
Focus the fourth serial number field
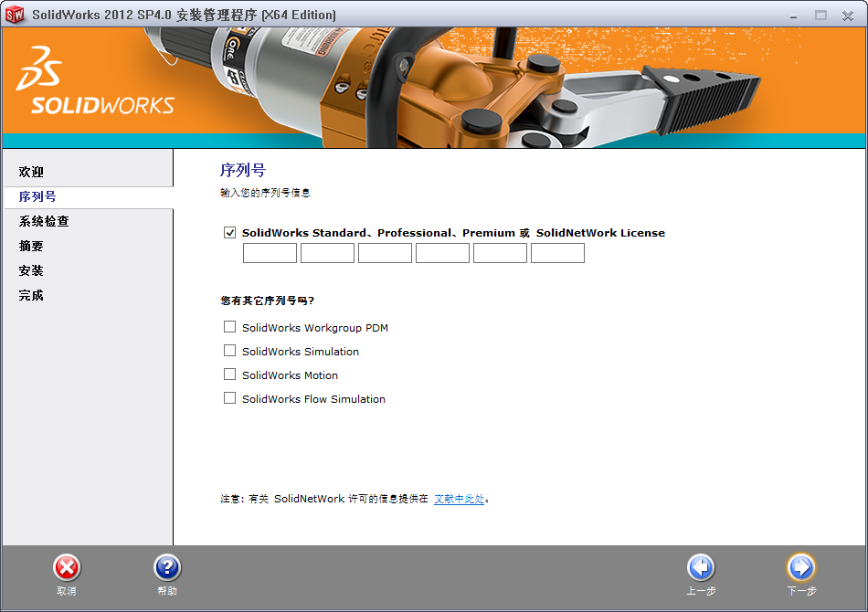pyautogui.click(x=442, y=253)
